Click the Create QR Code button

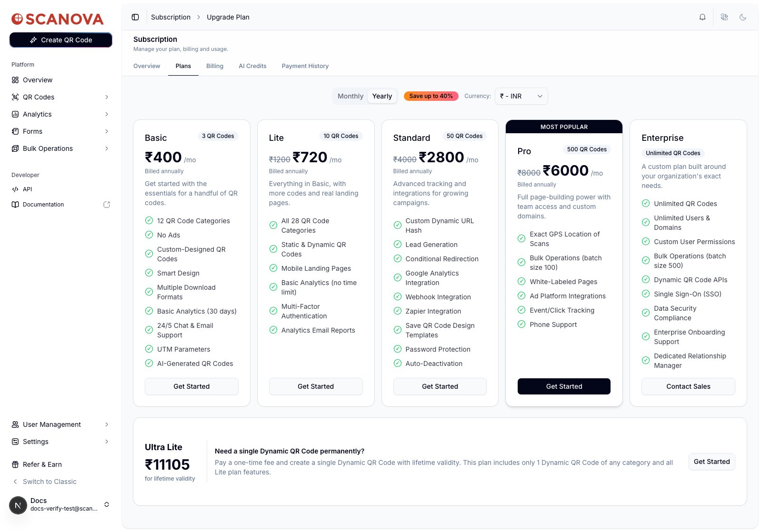click(61, 40)
